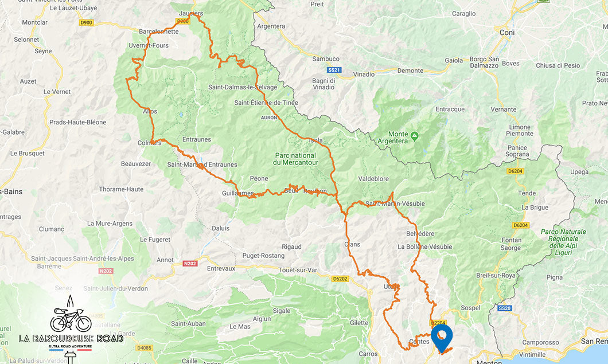Click the Vintimille town label on the coast
608x364 pixels.
click(x=532, y=354)
